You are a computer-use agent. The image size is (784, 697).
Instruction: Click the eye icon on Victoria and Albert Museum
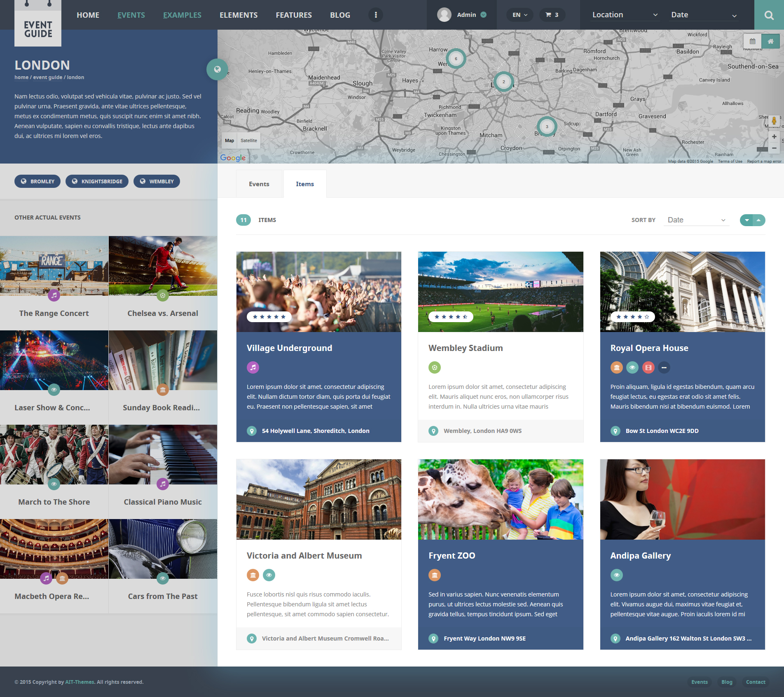[x=269, y=575]
